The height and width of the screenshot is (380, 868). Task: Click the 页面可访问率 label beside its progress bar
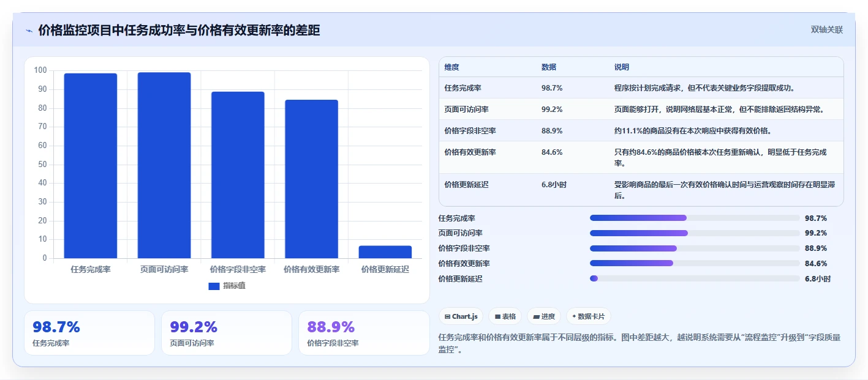[461, 233]
